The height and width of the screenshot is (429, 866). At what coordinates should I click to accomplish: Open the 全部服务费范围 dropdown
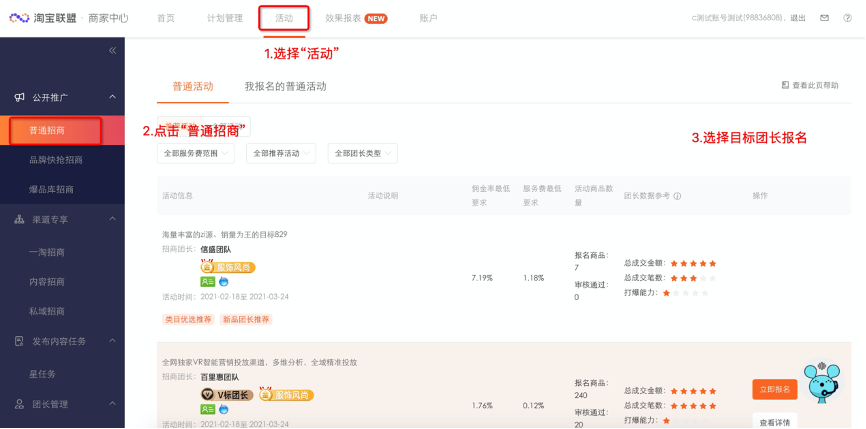click(196, 153)
